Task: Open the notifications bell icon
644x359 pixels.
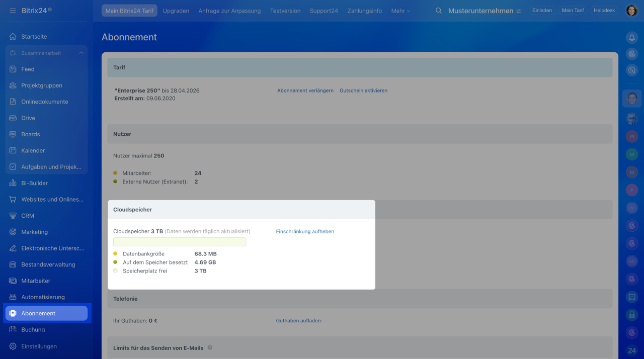Action: point(632,37)
